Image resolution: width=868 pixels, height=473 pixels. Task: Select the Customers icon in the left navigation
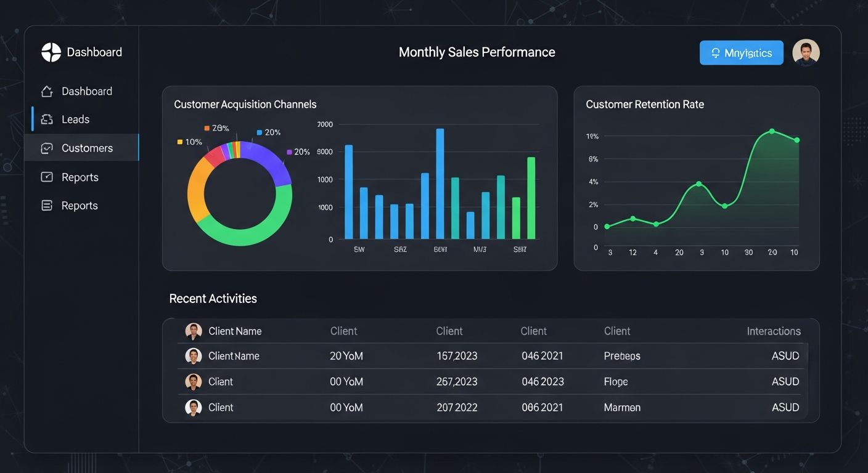[x=46, y=148]
